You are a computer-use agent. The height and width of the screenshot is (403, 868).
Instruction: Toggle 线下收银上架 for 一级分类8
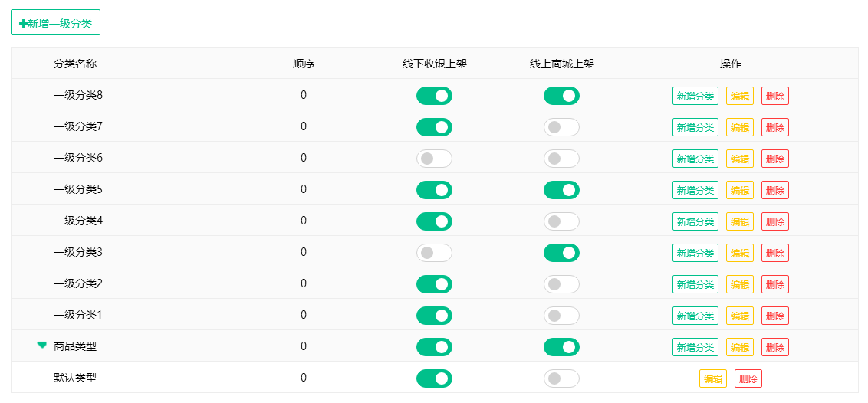(x=434, y=96)
